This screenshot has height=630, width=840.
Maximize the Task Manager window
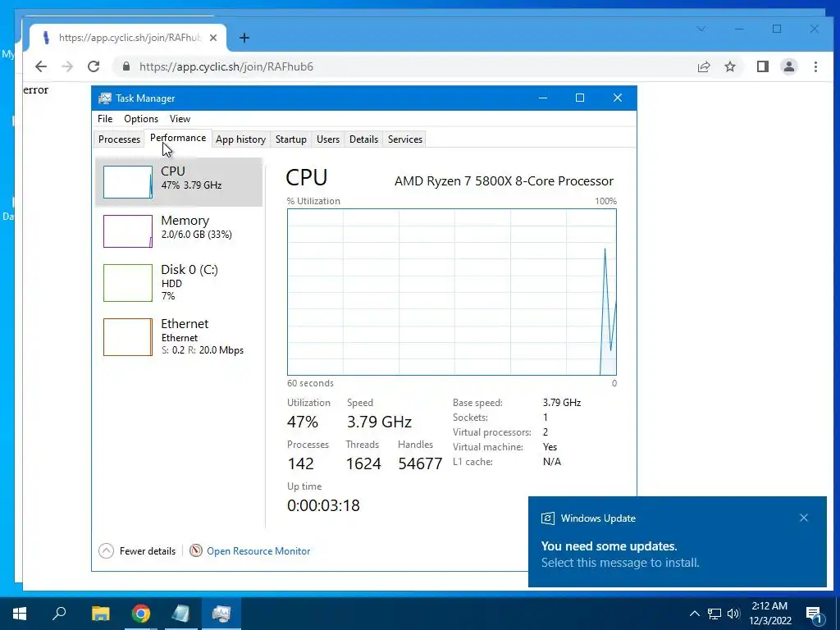point(580,98)
